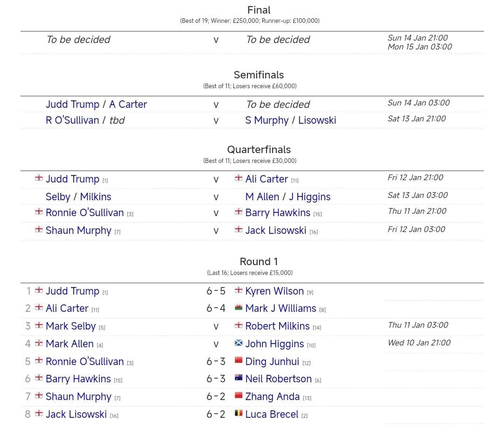
Task: Select Neil Robertson in Round 1
Action: [278, 379]
